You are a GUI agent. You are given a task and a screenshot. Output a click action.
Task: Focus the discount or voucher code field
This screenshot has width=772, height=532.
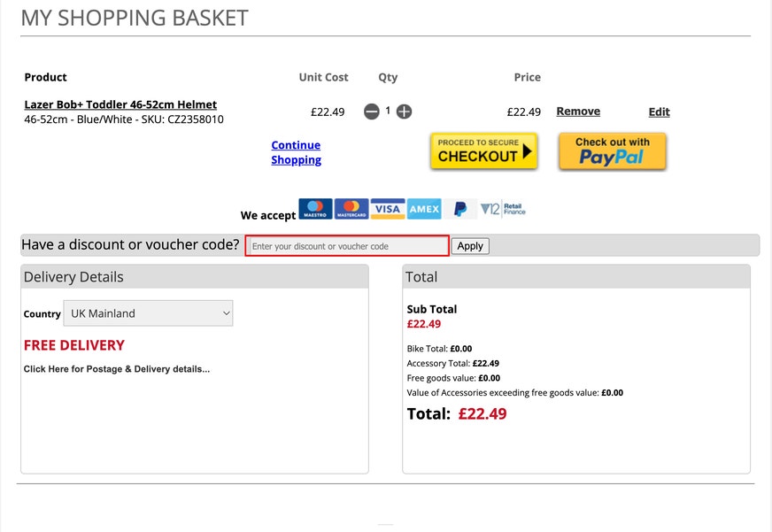pos(347,246)
